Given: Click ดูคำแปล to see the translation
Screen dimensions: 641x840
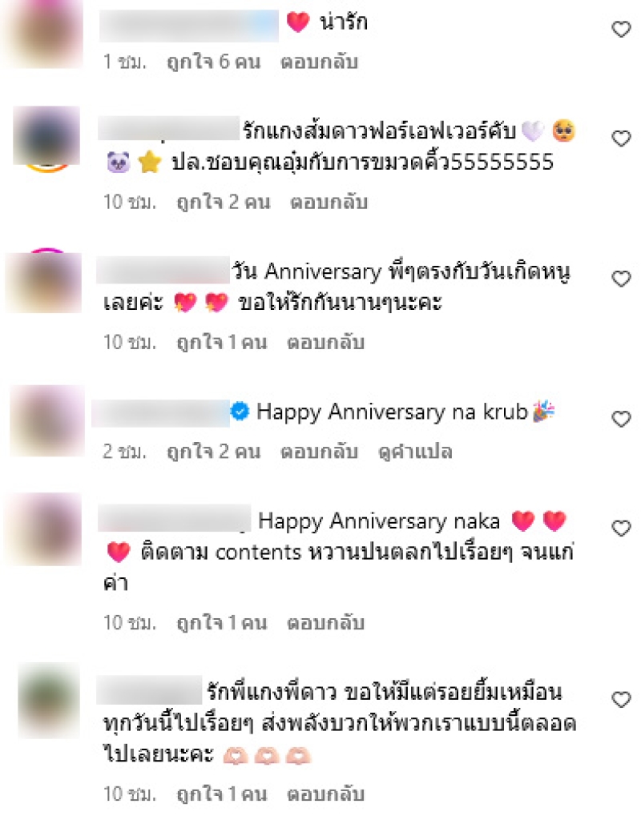Looking at the screenshot, I should (415, 452).
